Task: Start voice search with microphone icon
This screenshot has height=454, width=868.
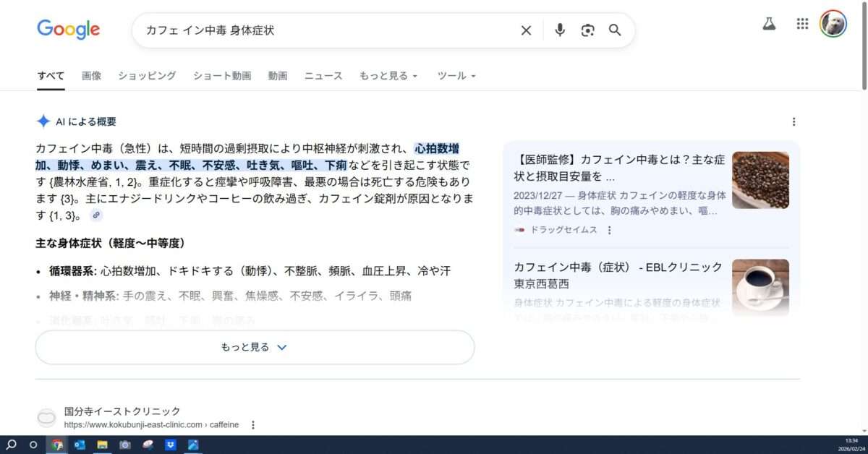Action: (x=559, y=30)
